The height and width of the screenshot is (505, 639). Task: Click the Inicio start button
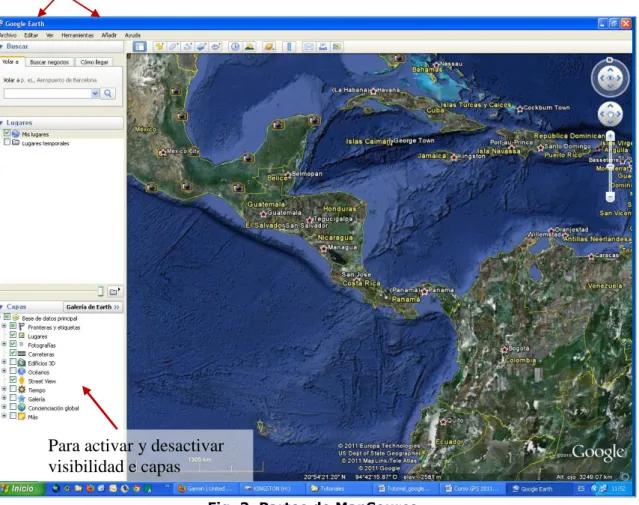pyautogui.click(x=22, y=488)
